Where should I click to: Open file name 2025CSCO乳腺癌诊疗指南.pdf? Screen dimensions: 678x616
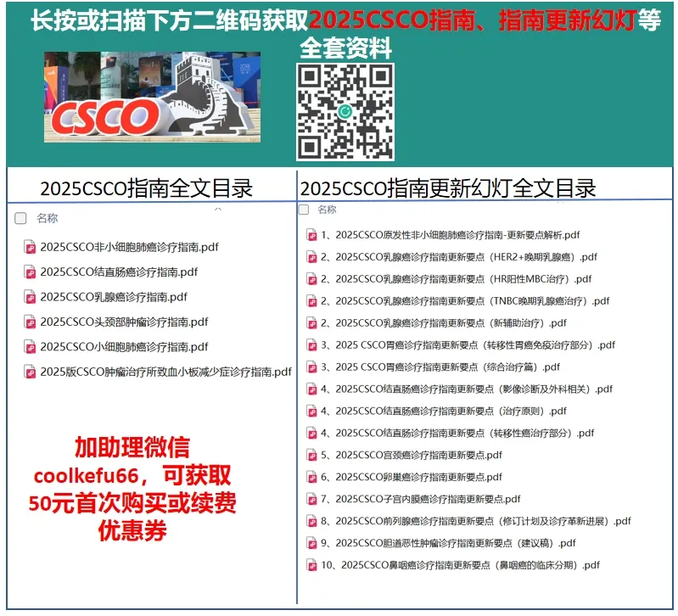point(114,297)
